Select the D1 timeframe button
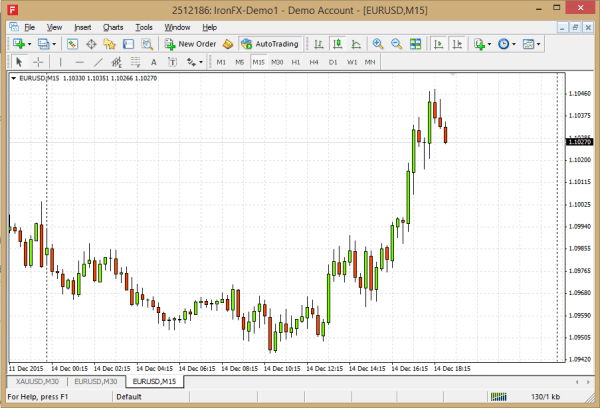This screenshot has width=600, height=408. (333, 62)
